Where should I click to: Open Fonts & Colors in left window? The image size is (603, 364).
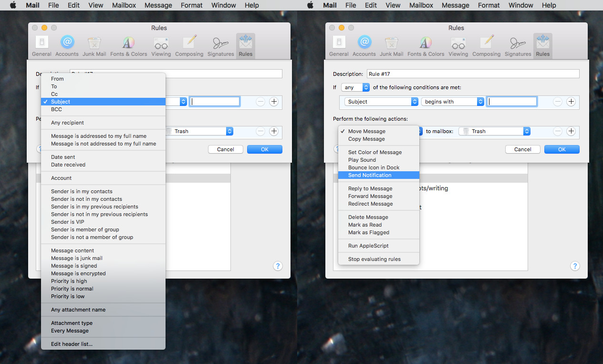tap(128, 46)
